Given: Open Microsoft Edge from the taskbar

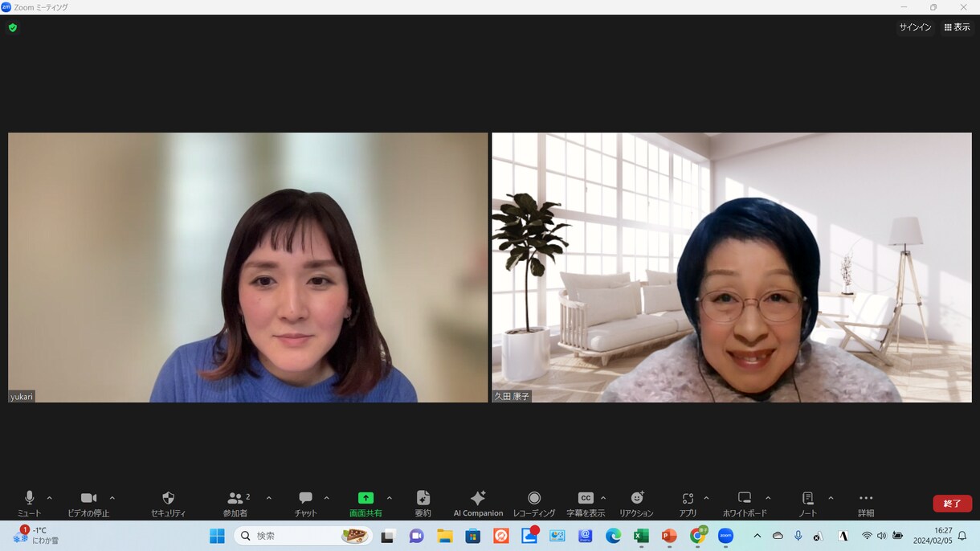Looking at the screenshot, I should 613,536.
